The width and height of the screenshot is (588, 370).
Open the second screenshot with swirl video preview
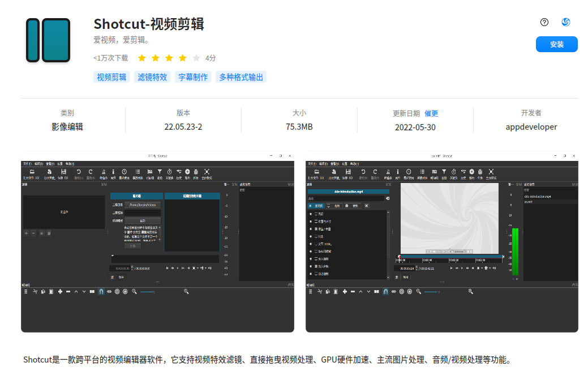click(x=442, y=242)
